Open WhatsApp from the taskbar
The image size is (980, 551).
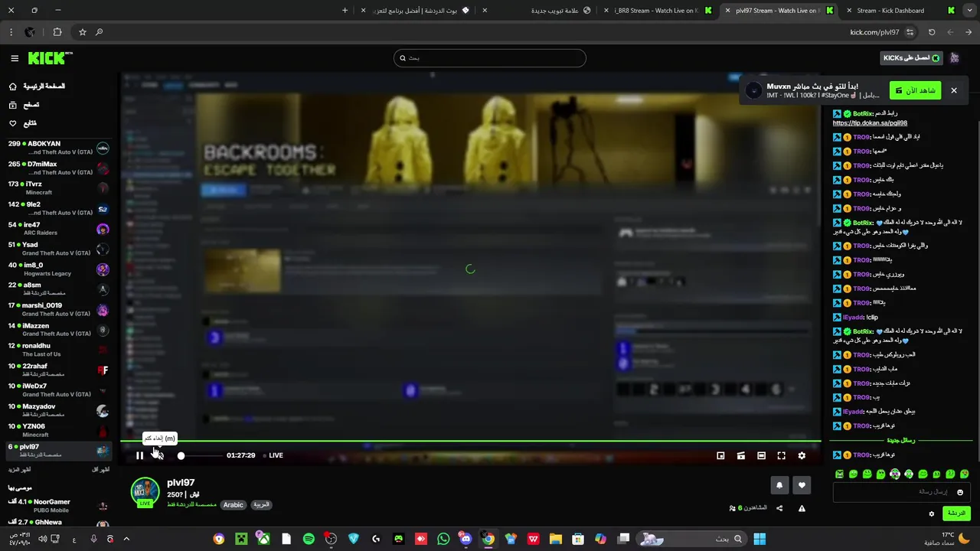point(443,539)
